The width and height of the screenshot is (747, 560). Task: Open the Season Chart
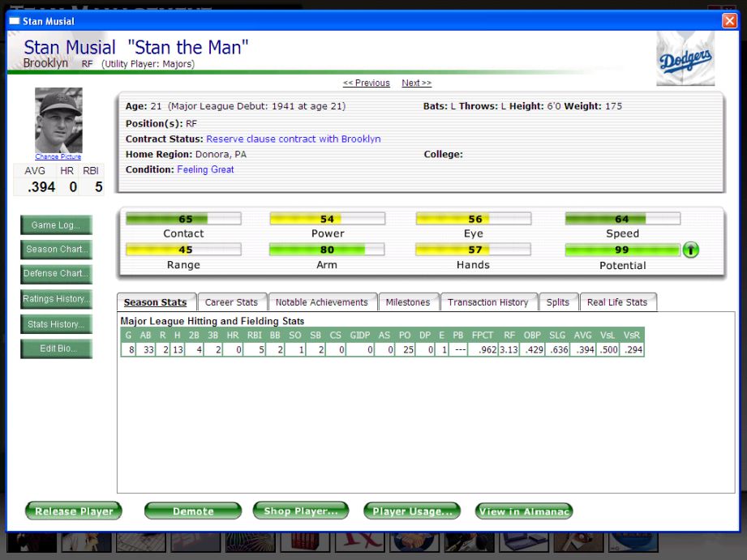click(x=56, y=250)
